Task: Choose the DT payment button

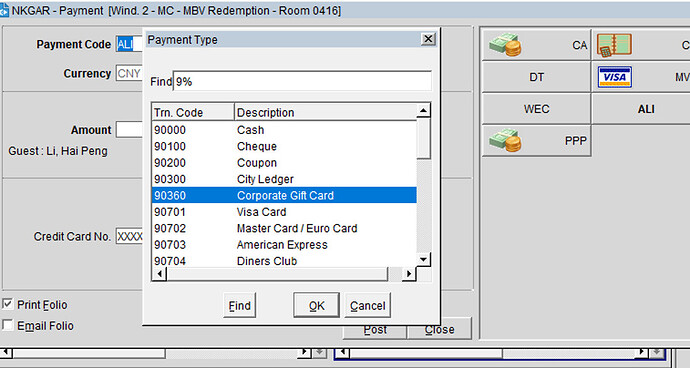Action: click(536, 77)
